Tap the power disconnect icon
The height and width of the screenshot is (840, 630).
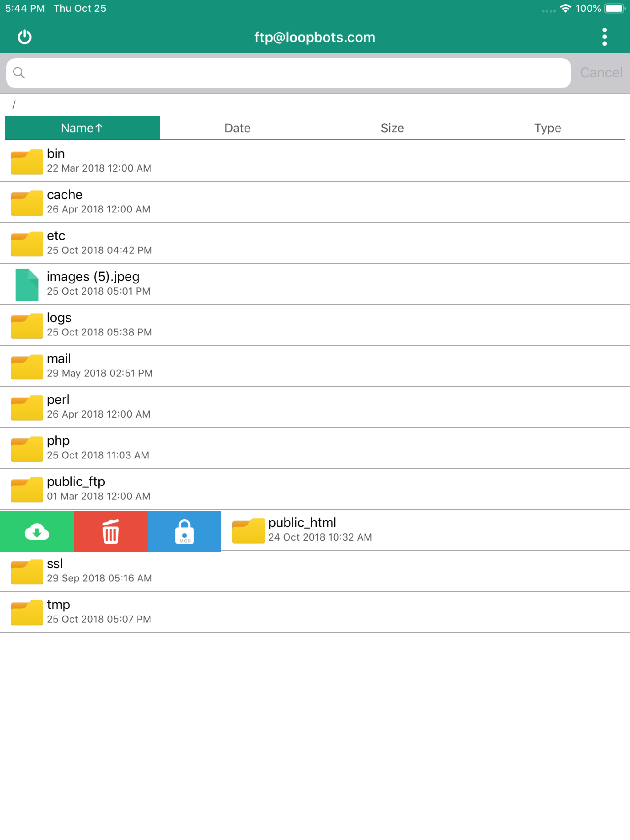[x=25, y=37]
